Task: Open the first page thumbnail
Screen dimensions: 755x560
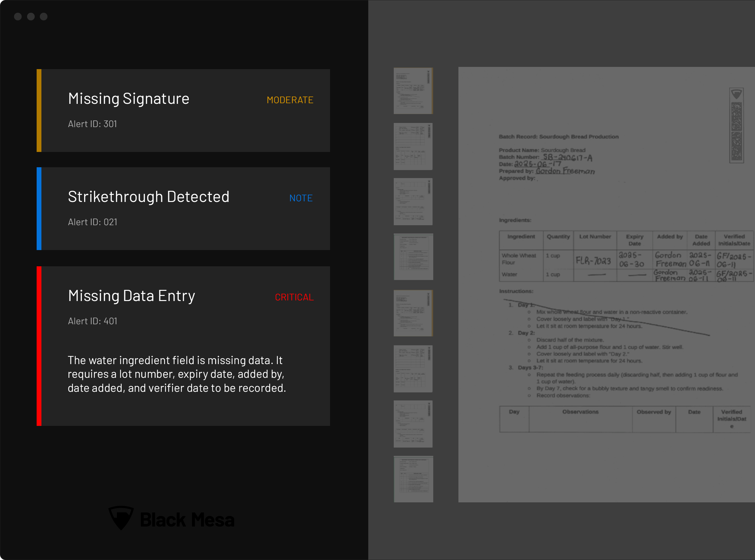Action: click(413, 91)
